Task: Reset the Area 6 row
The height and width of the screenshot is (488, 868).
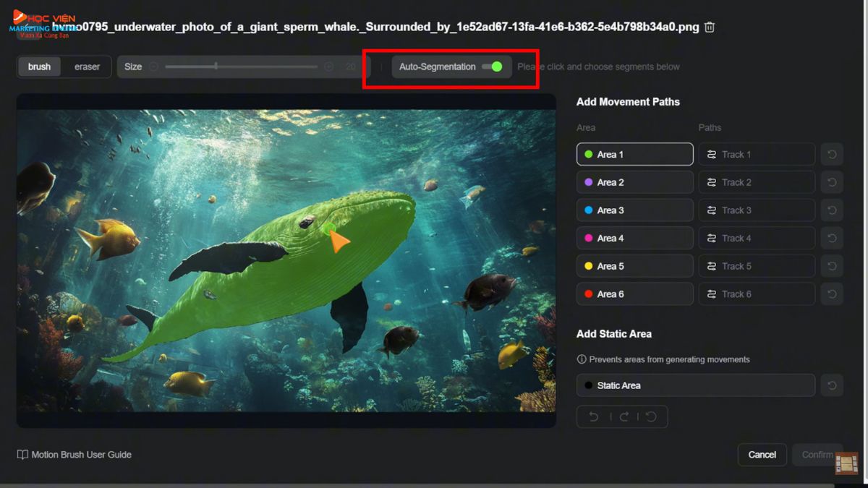Action: tap(832, 294)
